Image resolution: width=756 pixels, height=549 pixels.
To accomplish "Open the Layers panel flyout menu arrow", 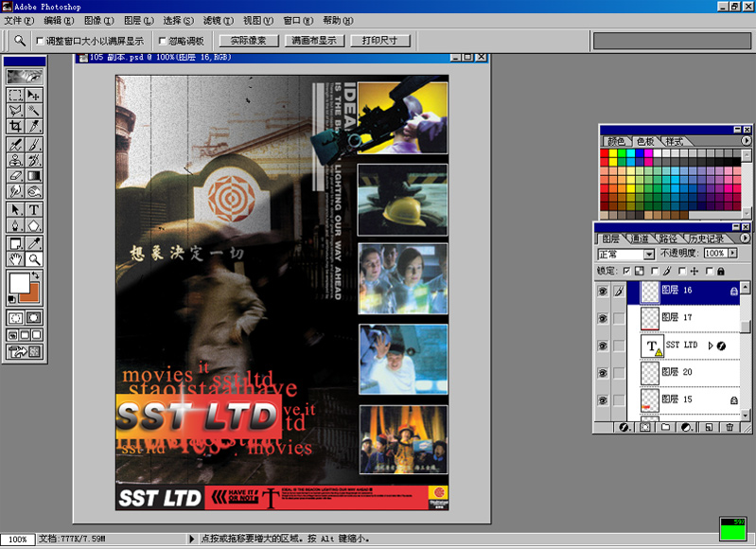I will tap(745, 238).
